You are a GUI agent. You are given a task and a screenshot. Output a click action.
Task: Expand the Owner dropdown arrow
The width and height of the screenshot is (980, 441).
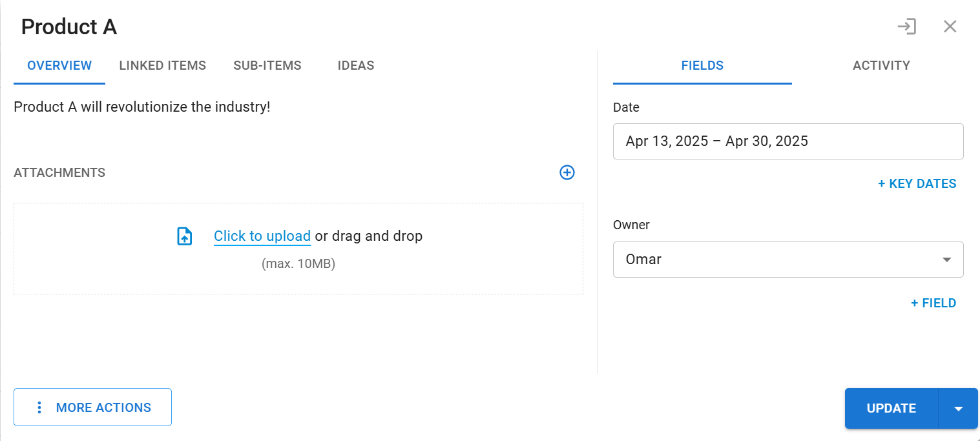(946, 260)
